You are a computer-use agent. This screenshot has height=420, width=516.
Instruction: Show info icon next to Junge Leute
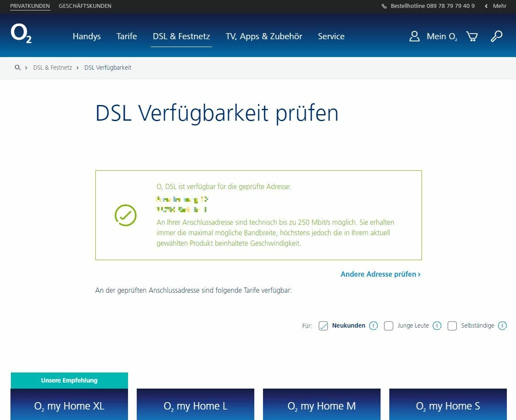(x=437, y=325)
